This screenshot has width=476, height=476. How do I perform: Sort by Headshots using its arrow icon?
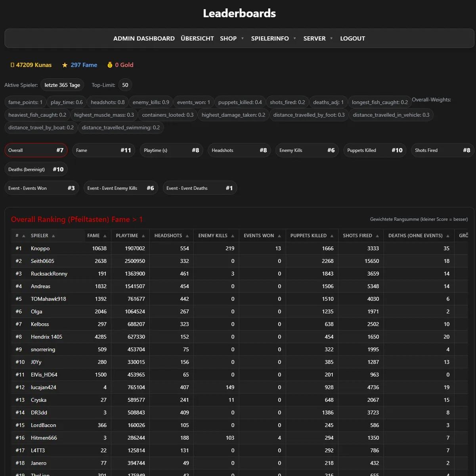coord(187,236)
